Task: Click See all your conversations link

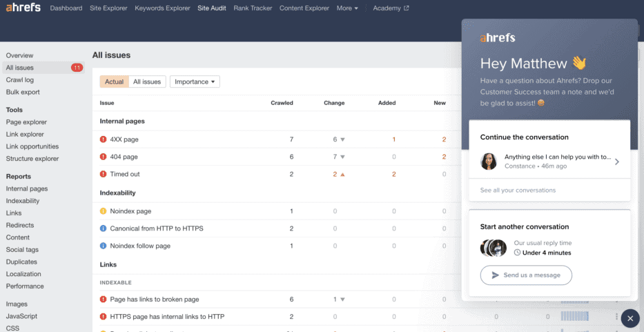Action: 518,191
